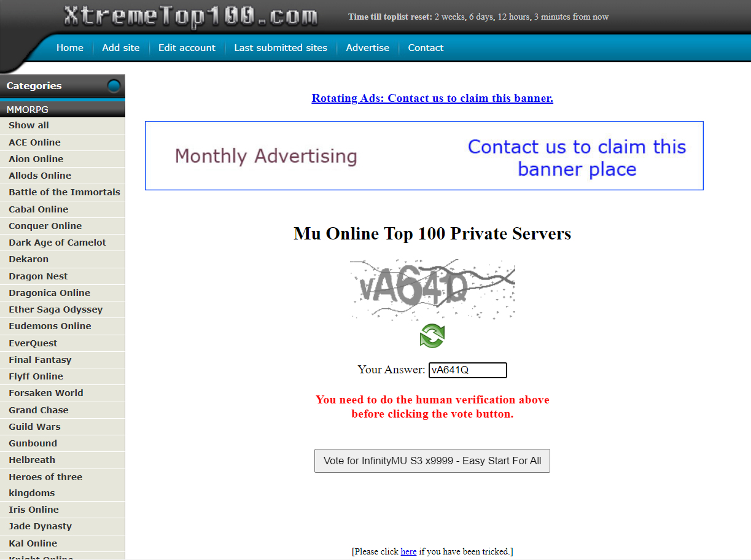Open the Contact page
This screenshot has height=560, width=751.
click(x=426, y=48)
